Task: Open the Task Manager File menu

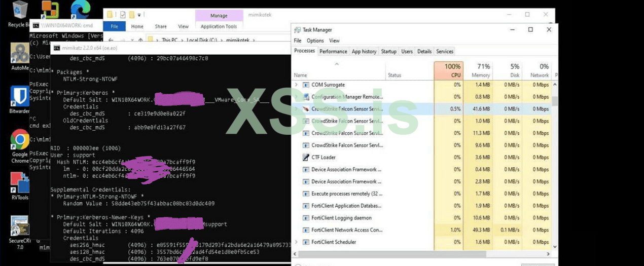Action: coord(298,41)
